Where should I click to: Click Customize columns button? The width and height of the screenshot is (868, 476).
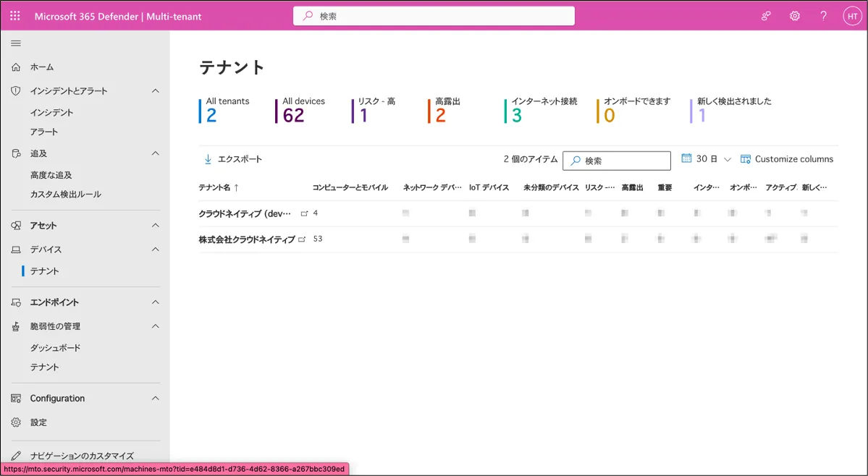point(787,159)
